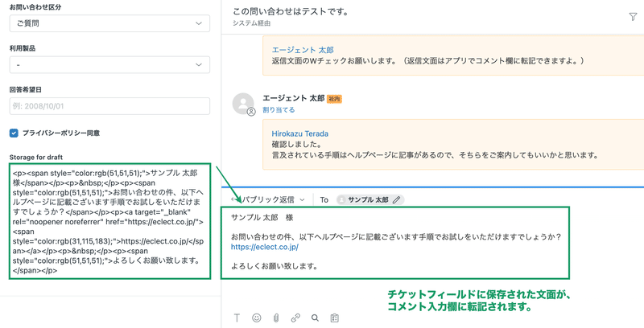This screenshot has height=328, width=644.
Task: Click エージェント 太郎 avatar image
Action: (243, 104)
